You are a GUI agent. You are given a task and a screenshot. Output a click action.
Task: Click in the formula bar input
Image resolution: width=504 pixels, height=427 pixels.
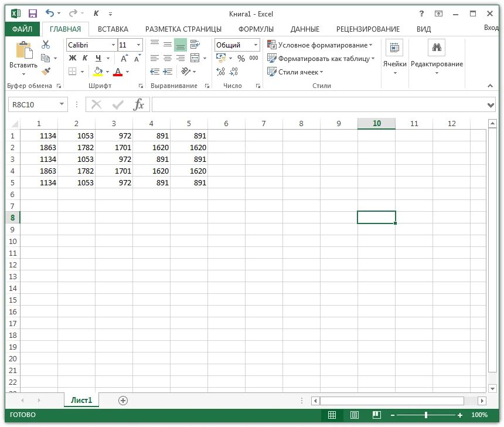pos(318,105)
